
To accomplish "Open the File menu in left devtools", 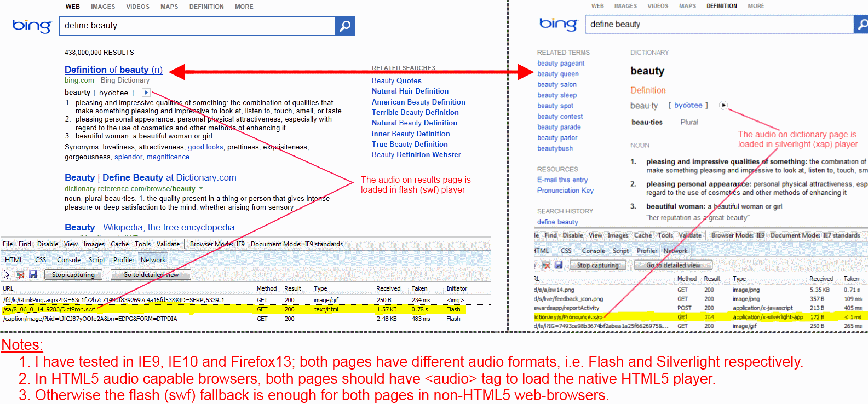I will click(8, 244).
